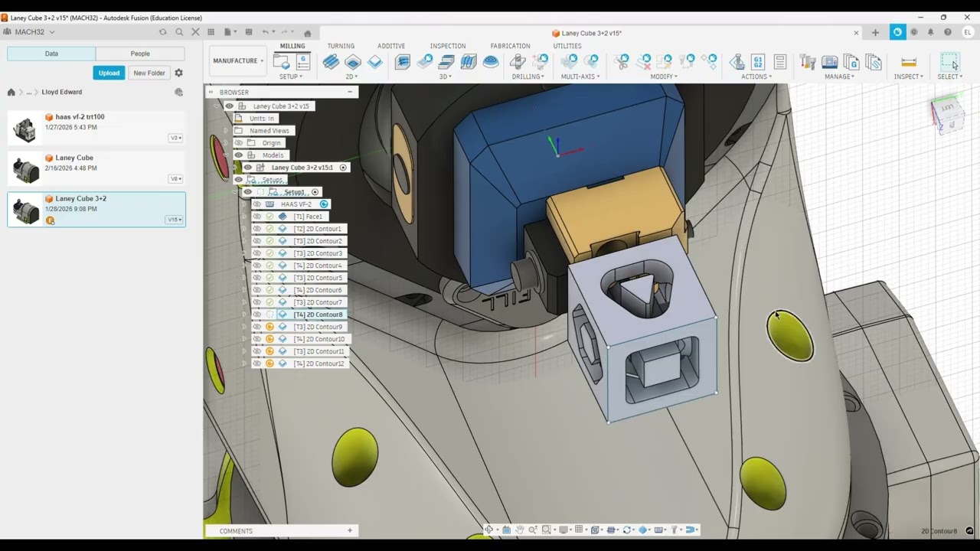Click the Select tool icon
The height and width of the screenshot is (551, 980).
[949, 62]
